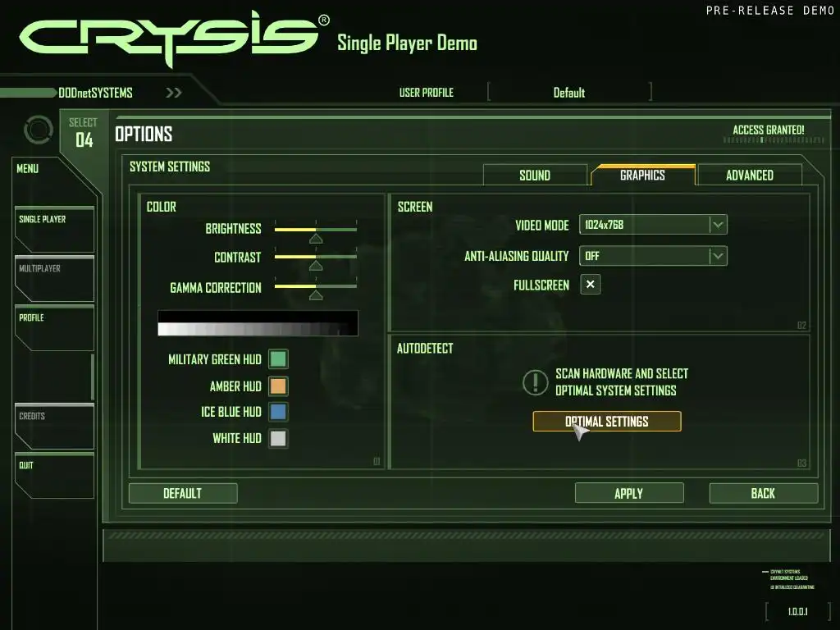Click the Crysis logo
Screen dimensions: 840x630
pyautogui.click(x=174, y=39)
